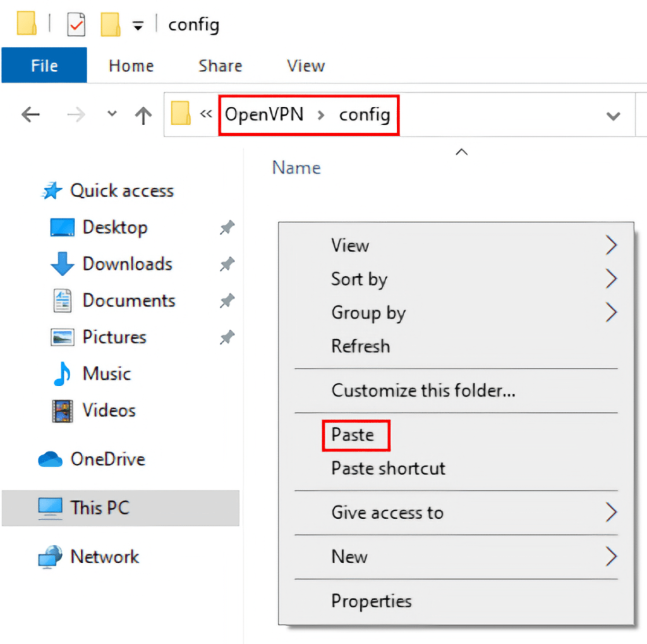Open Properties from the context menu
This screenshot has height=644, width=647.
456,601
